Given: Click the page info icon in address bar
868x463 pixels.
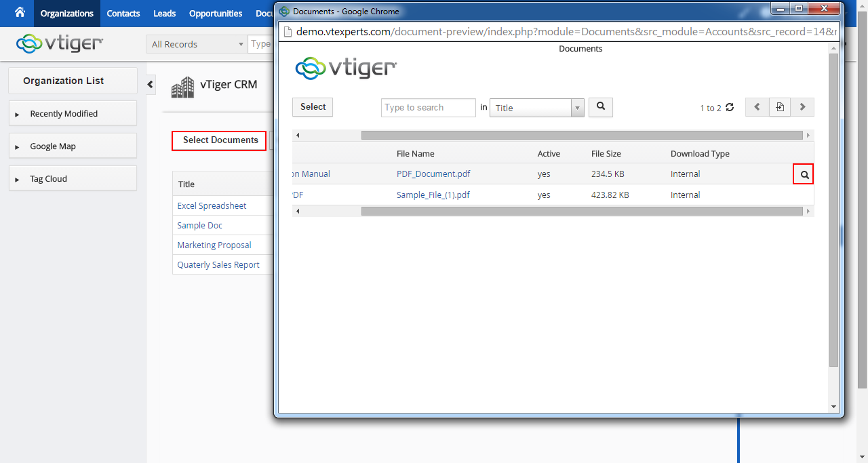Looking at the screenshot, I should coord(287,32).
